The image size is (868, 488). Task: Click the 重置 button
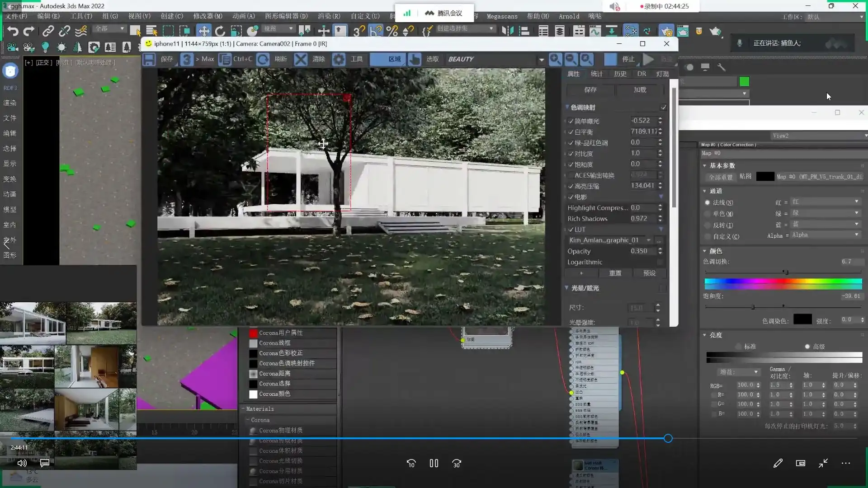[x=615, y=273]
